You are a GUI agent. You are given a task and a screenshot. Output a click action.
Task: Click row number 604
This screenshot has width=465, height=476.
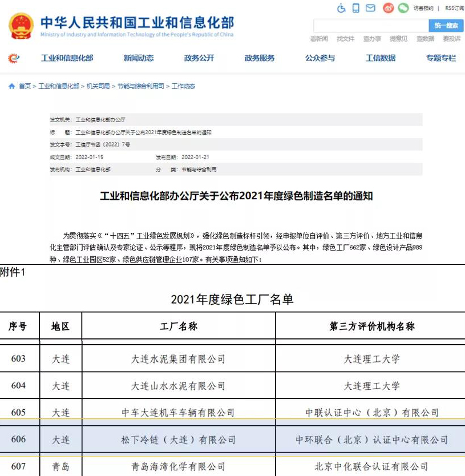point(18,385)
